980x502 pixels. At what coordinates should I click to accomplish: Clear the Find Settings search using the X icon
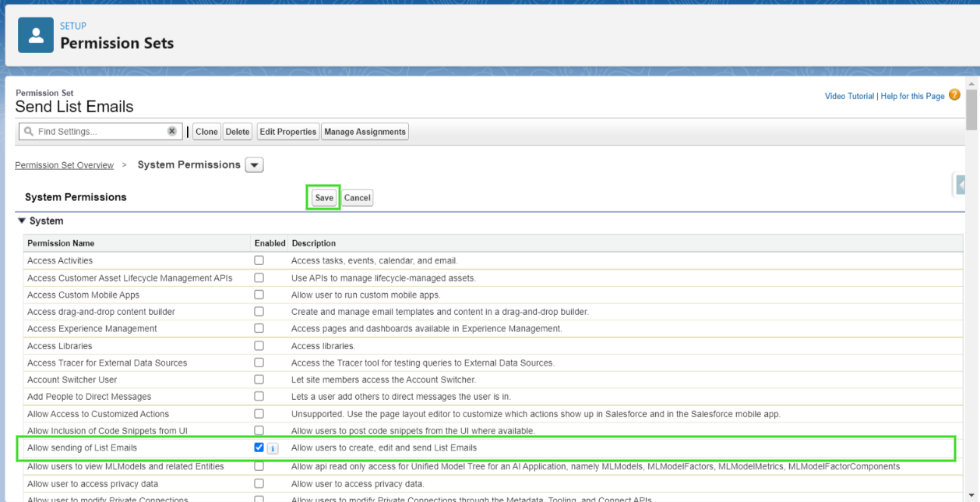coord(172,131)
